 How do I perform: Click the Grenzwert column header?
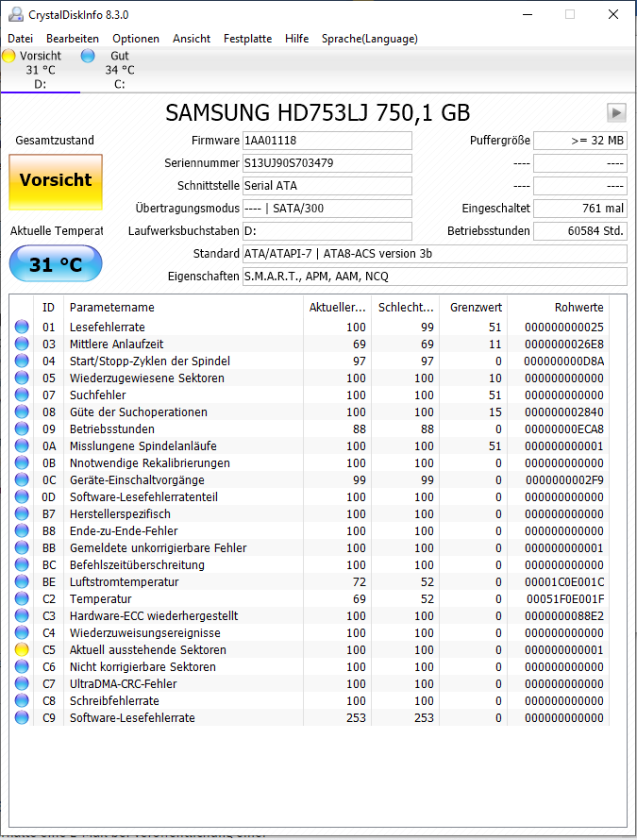(x=473, y=308)
